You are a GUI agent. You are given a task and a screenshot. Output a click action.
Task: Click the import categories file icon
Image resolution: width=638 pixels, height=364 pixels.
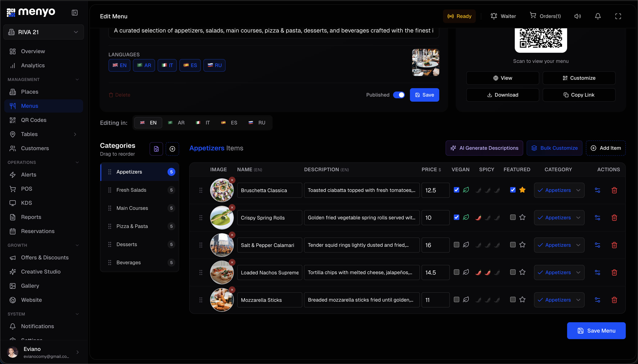click(156, 149)
